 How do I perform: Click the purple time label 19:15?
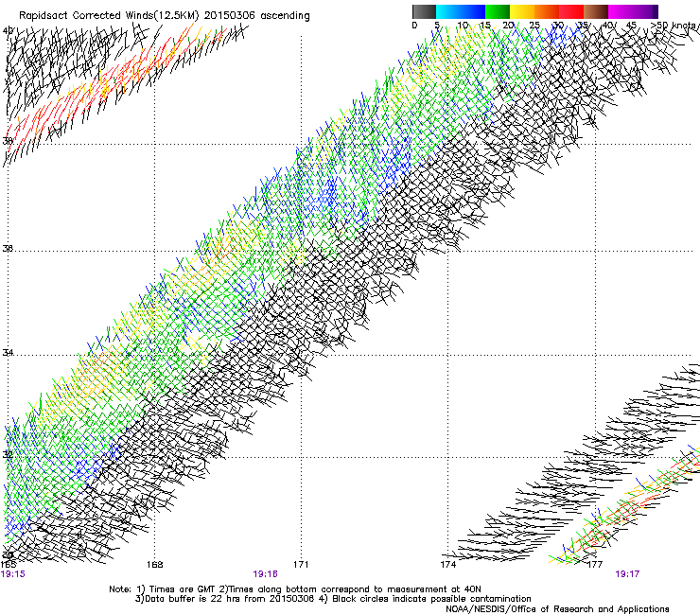coord(13,574)
